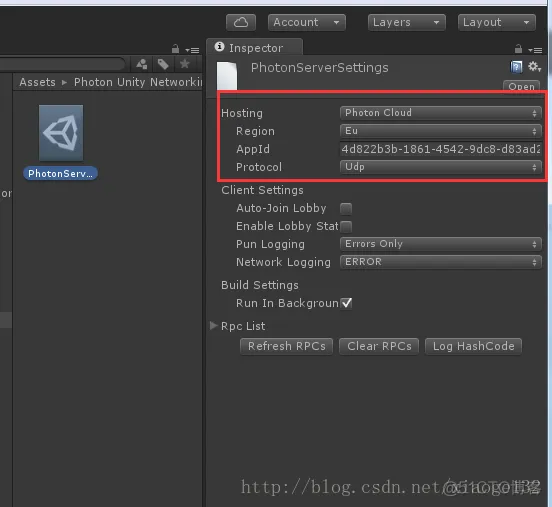This screenshot has height=507, width=552.
Task: Enable the Enable Lobby Stats checkbox
Action: click(346, 226)
